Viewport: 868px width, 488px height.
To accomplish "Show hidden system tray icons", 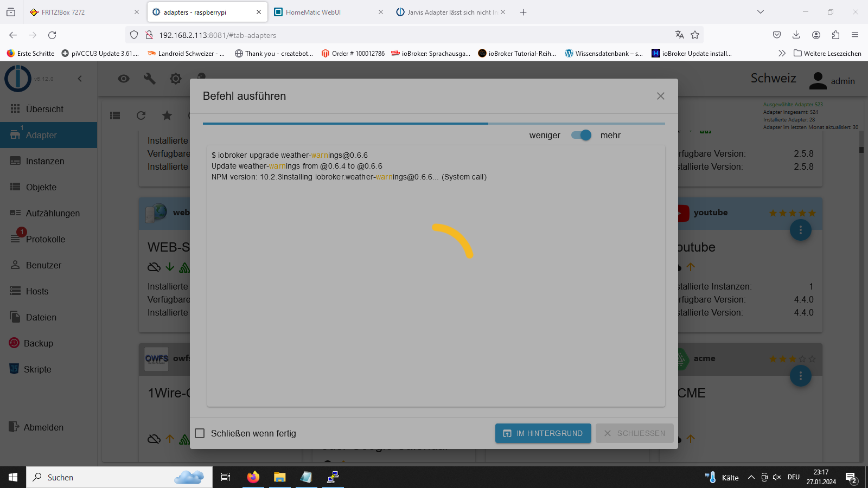I will tap(751, 477).
